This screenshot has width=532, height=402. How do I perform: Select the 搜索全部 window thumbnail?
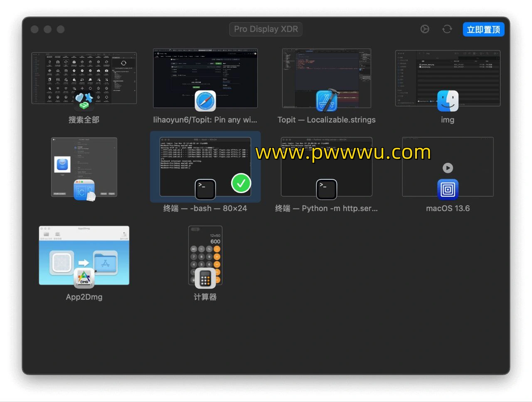click(84, 78)
